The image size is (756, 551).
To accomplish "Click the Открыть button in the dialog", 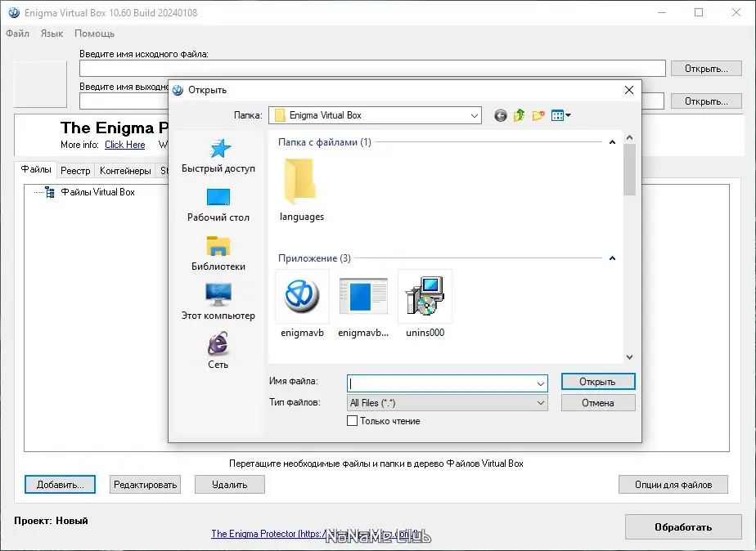I will pos(598,382).
